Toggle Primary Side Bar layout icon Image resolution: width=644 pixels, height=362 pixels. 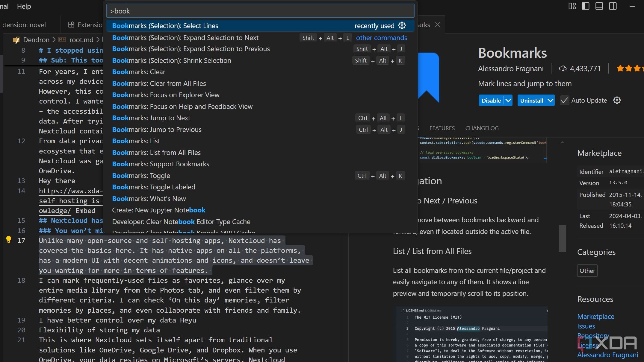coord(586,6)
